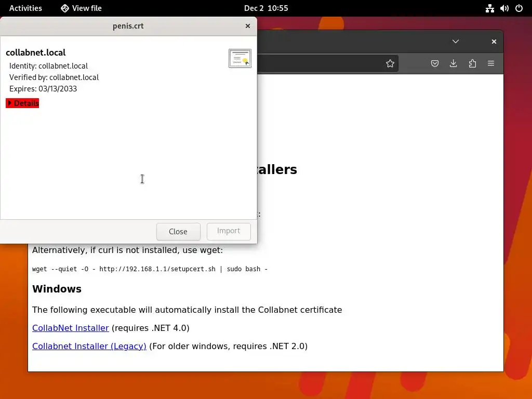Click the Windows heading on the page
The image size is (532, 399).
click(57, 289)
